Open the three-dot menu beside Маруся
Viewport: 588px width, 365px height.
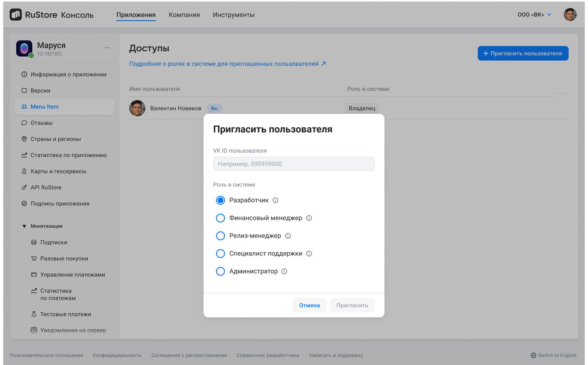[107, 48]
